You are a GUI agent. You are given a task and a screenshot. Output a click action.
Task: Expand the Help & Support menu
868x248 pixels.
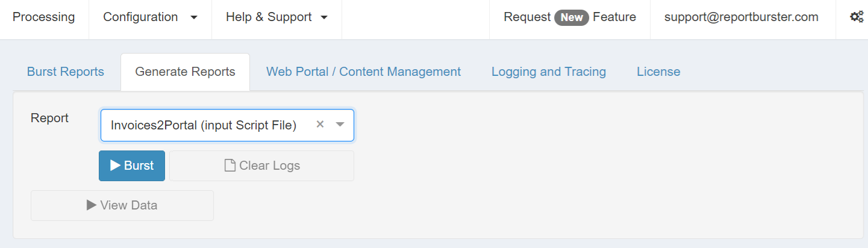point(276,17)
